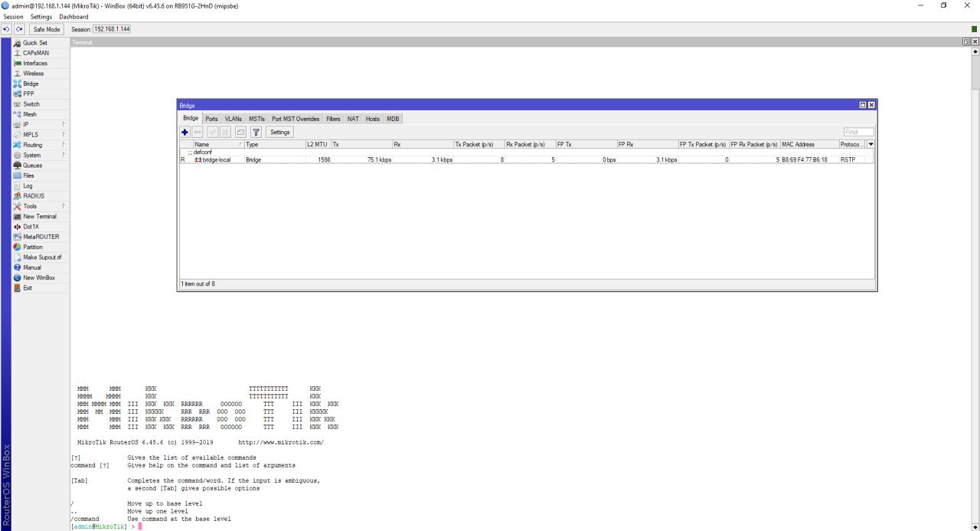The image size is (980, 531).
Task: Click the Filter funnel button
Action: (x=256, y=132)
